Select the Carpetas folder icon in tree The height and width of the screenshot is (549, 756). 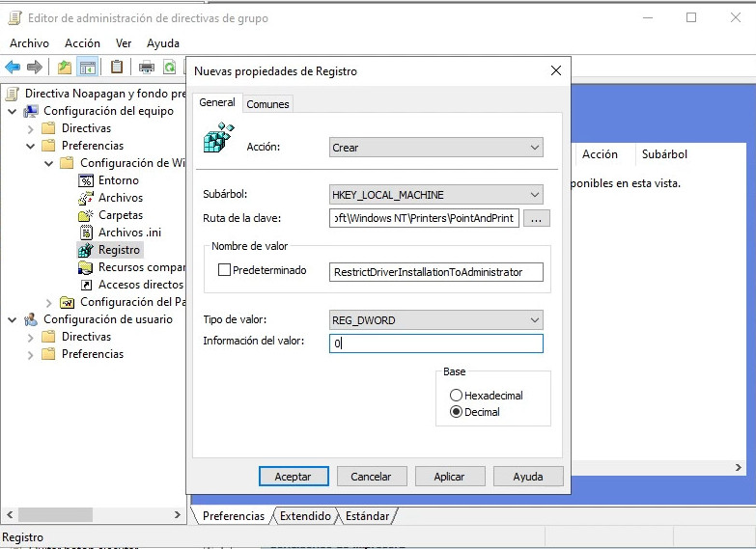[x=86, y=215]
